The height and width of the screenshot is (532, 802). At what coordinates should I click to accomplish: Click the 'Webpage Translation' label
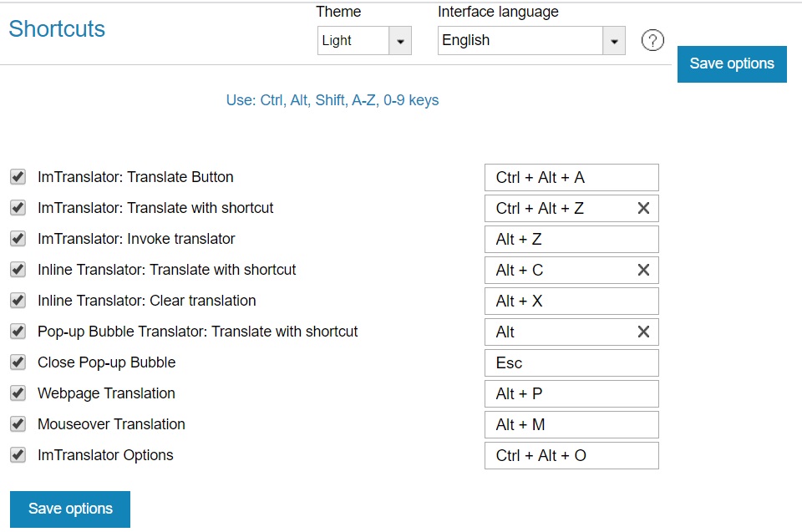tap(106, 393)
